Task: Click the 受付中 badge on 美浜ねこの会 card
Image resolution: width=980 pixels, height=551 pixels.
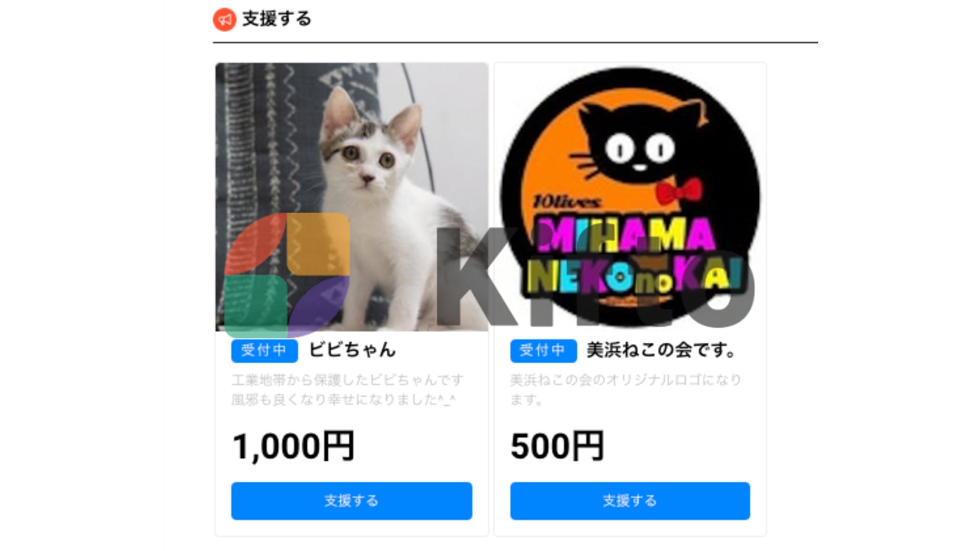Action: click(543, 350)
